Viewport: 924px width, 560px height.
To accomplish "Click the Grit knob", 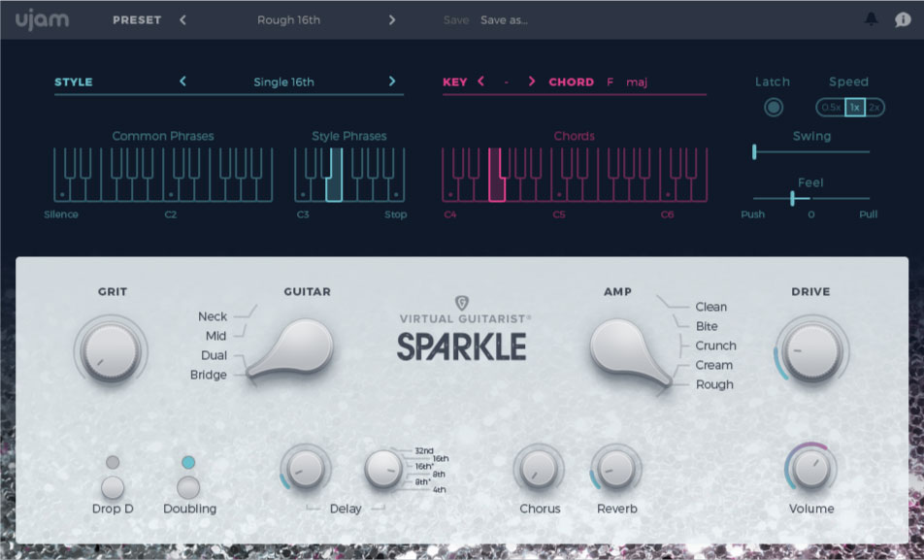I will point(111,351).
